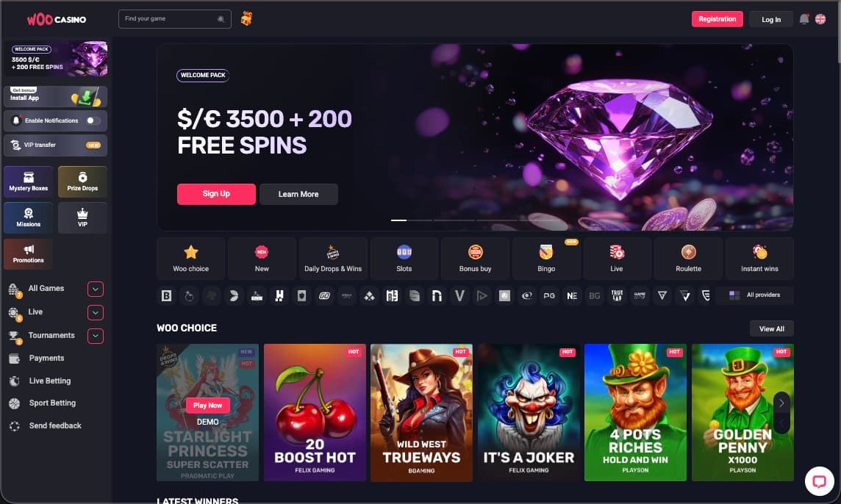Click the Find your game search field
The height and width of the screenshot is (504, 841).
(175, 19)
